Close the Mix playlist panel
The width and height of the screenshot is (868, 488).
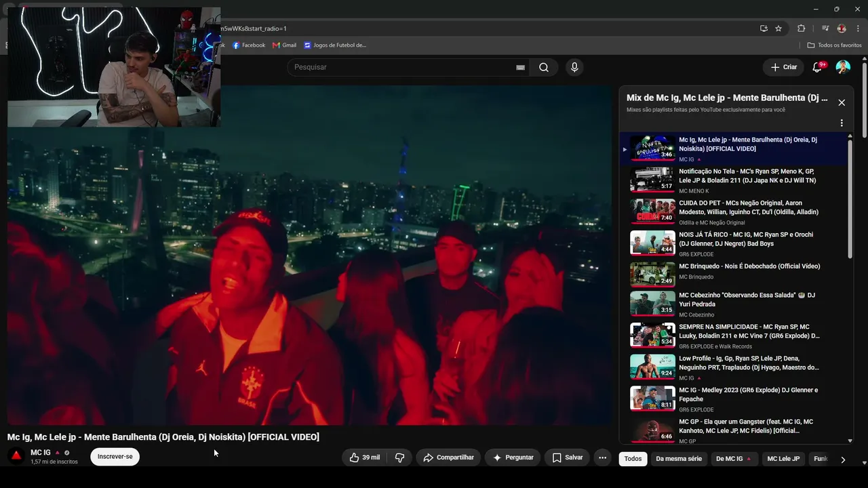pos(842,102)
